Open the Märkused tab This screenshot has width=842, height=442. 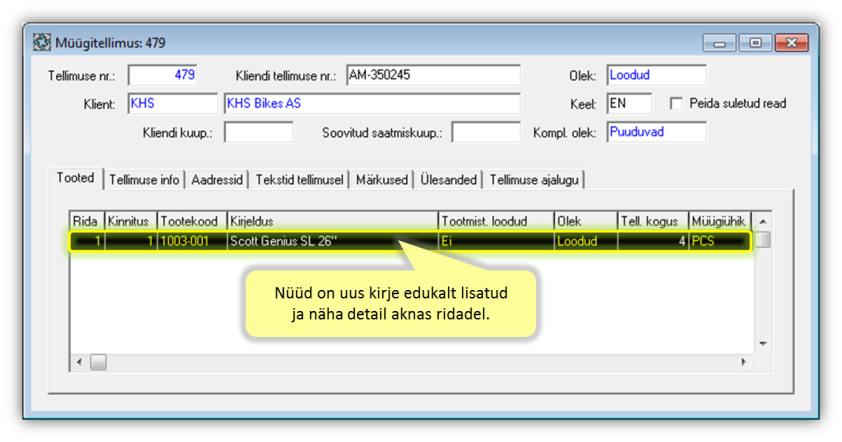[382, 180]
